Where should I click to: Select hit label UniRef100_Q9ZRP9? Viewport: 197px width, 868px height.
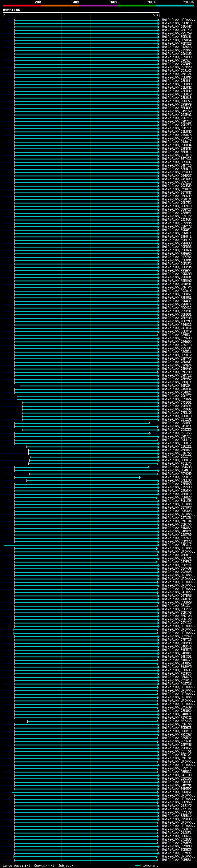pos(177,67)
